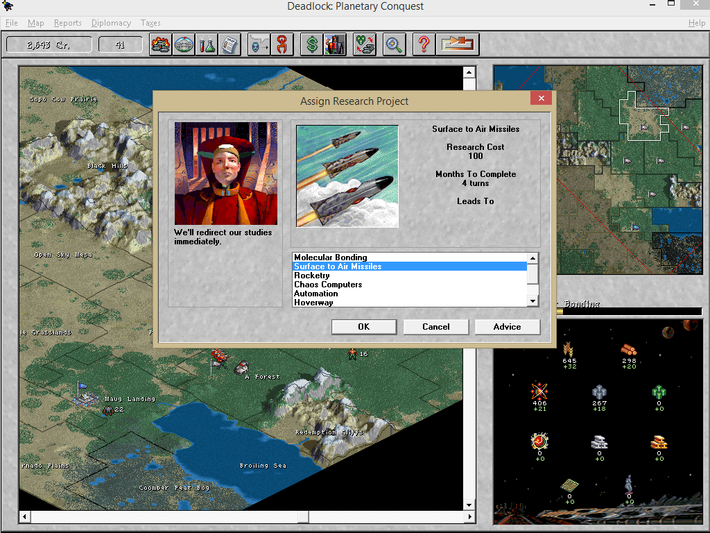This screenshot has height=533, width=710.
Task: Open the Map menu
Action: tap(36, 23)
